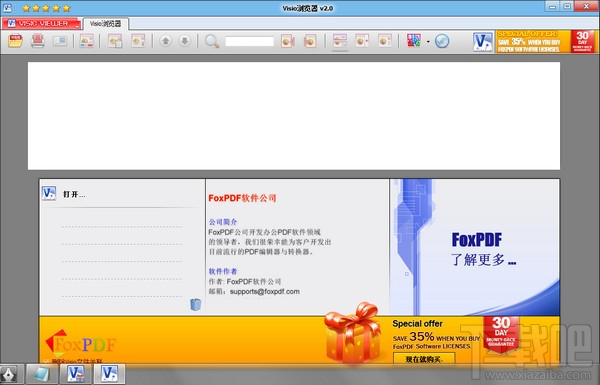Viewport: 600px width, 385px height.
Task: Click the 现在就购买 buy now button
Action: click(424, 359)
